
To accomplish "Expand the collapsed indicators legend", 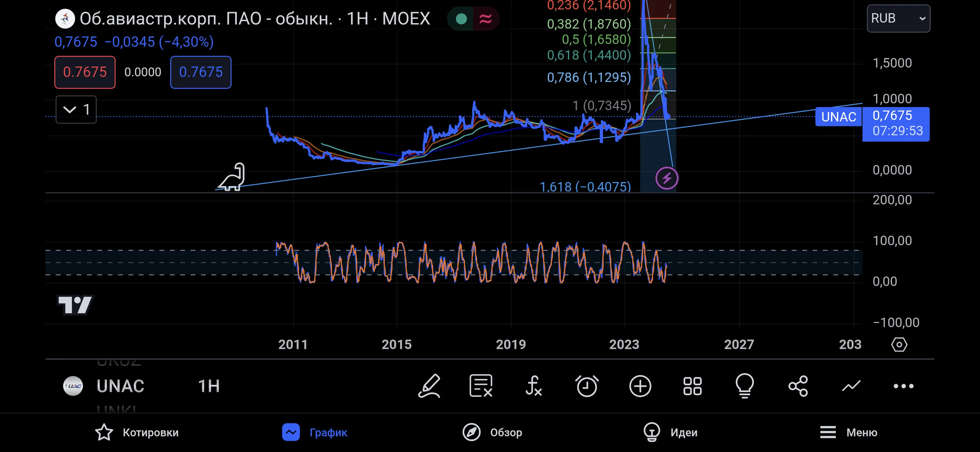I will click(x=76, y=109).
